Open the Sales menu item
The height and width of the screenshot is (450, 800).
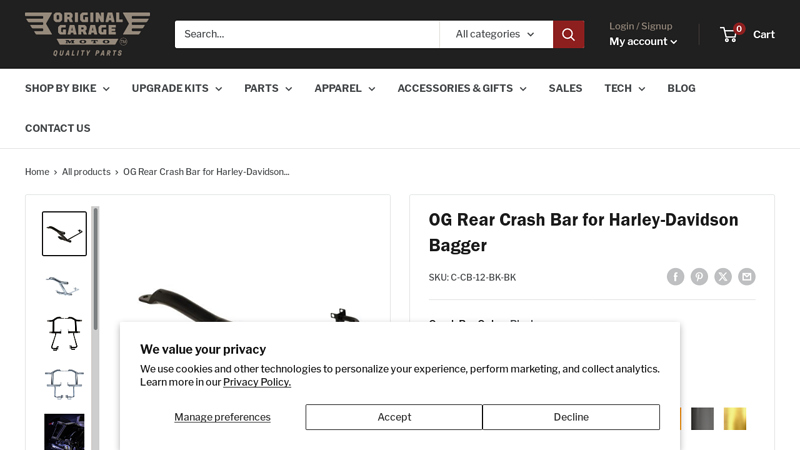coord(565,88)
